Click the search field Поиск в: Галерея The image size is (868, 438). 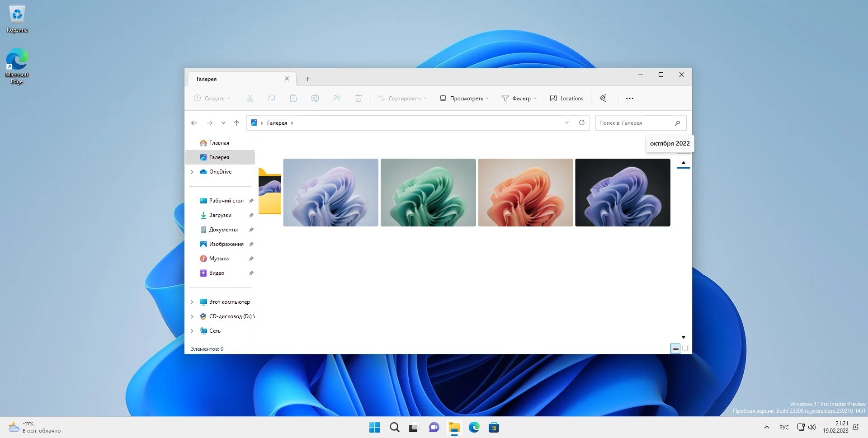(637, 122)
